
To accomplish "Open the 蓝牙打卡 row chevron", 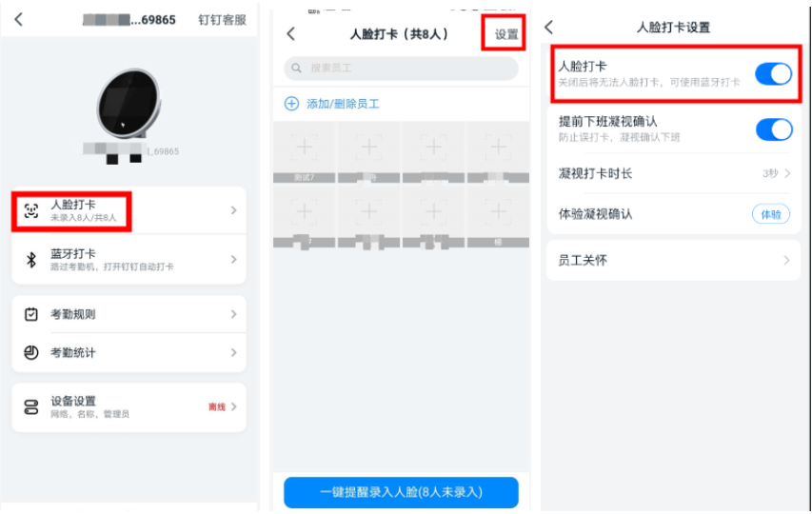I will click(x=233, y=259).
